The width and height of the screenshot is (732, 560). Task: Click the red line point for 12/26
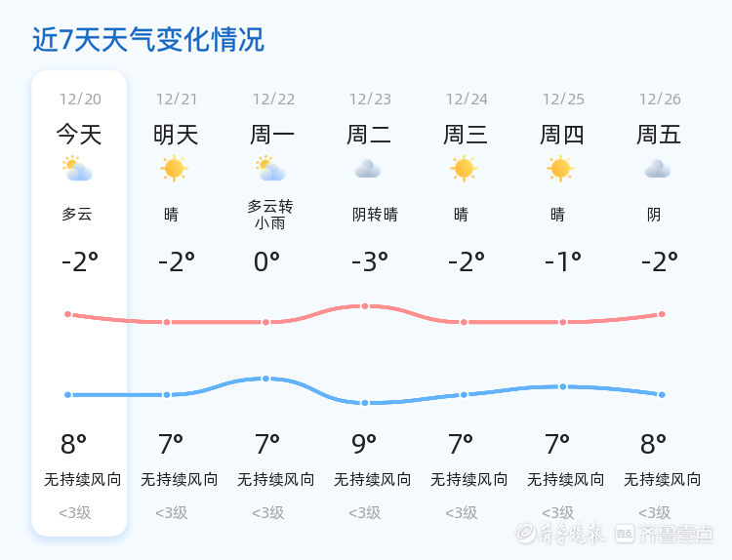point(662,314)
